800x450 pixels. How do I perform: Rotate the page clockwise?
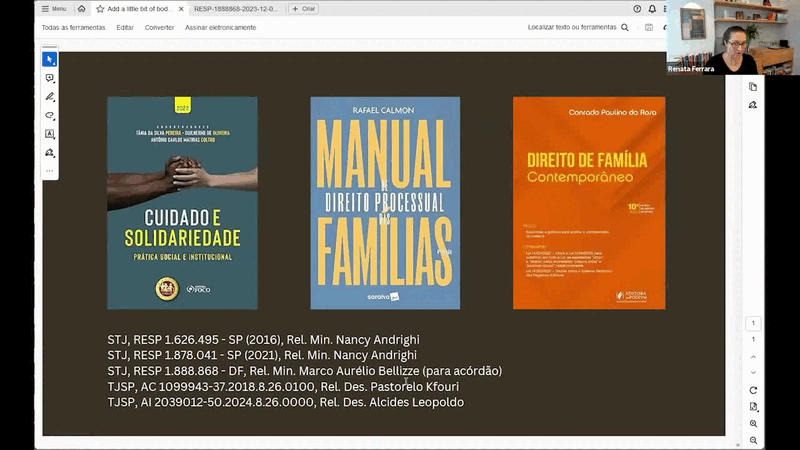tap(753, 390)
